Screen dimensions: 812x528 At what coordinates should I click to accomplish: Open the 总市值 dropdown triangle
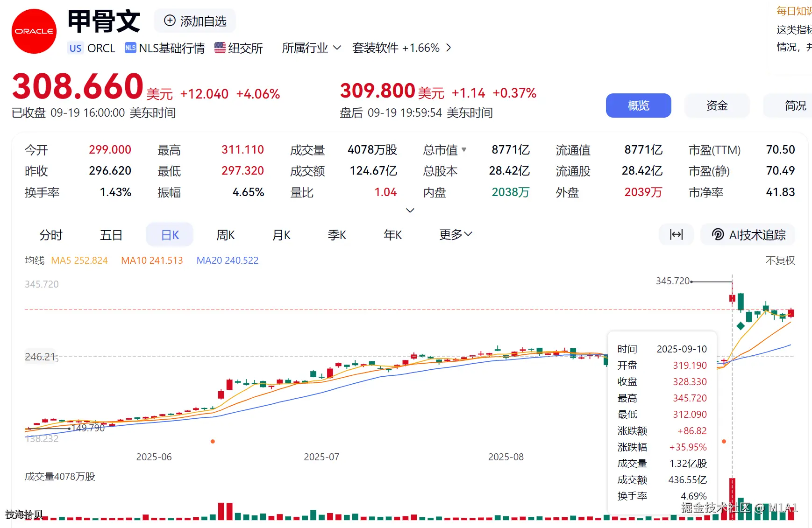point(464,150)
